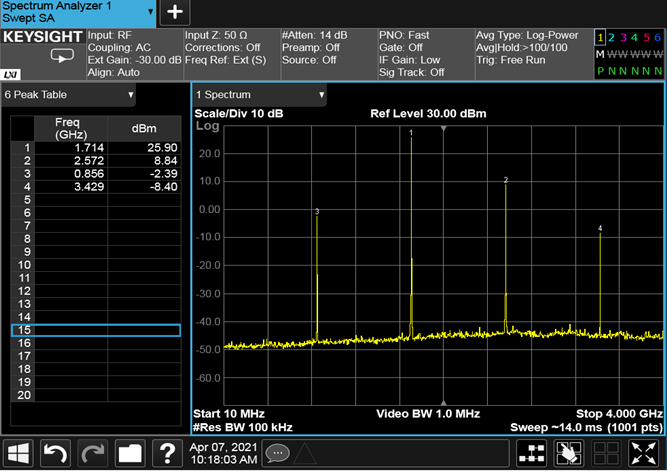Screen dimensions: 667x473
Task: Select peak table frequency 2.572
Action: point(71,161)
